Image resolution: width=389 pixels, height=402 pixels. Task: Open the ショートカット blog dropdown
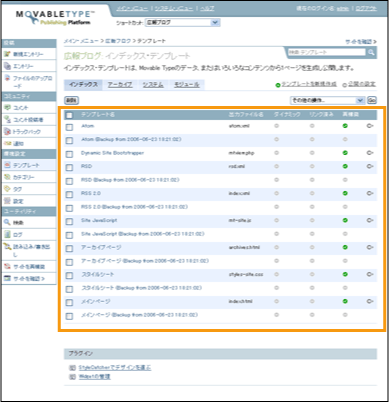[183, 23]
